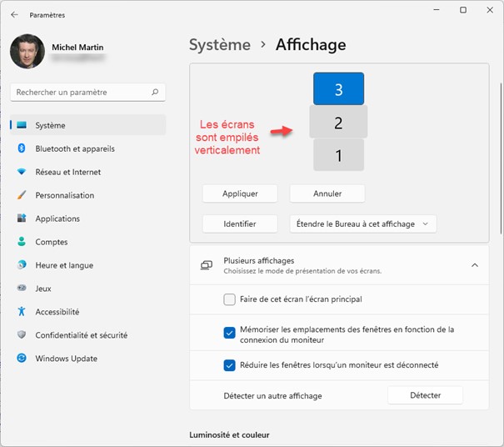The width and height of the screenshot is (504, 447).
Task: Click the Windows Update icon
Action: point(22,359)
